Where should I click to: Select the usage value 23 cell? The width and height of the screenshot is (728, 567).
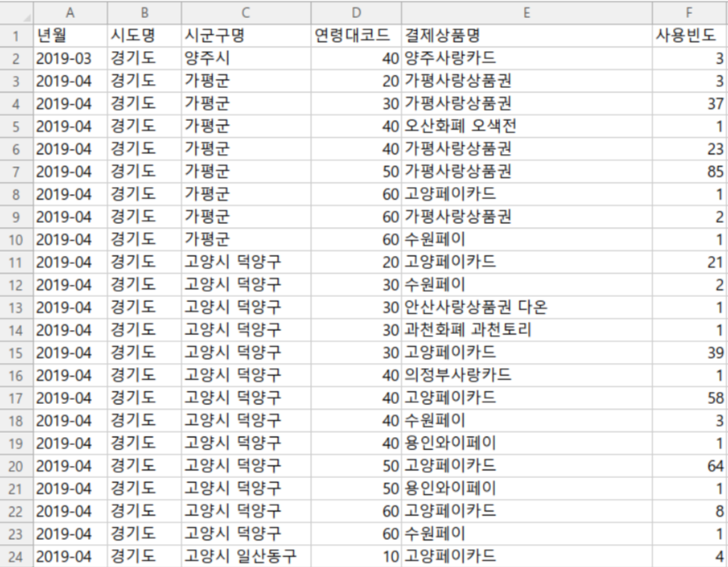[x=689, y=149]
